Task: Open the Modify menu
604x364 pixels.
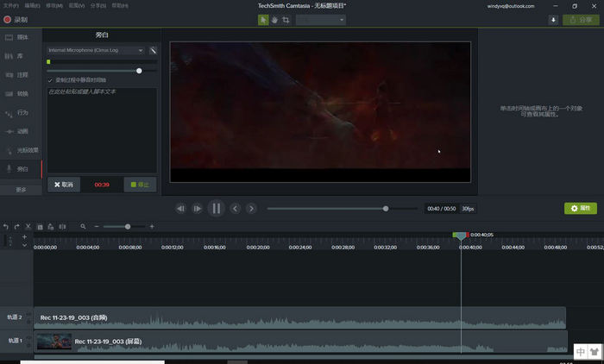Action: [x=54, y=6]
